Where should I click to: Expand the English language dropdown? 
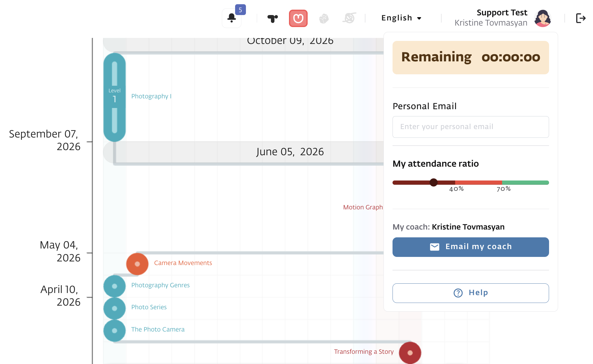tap(401, 18)
